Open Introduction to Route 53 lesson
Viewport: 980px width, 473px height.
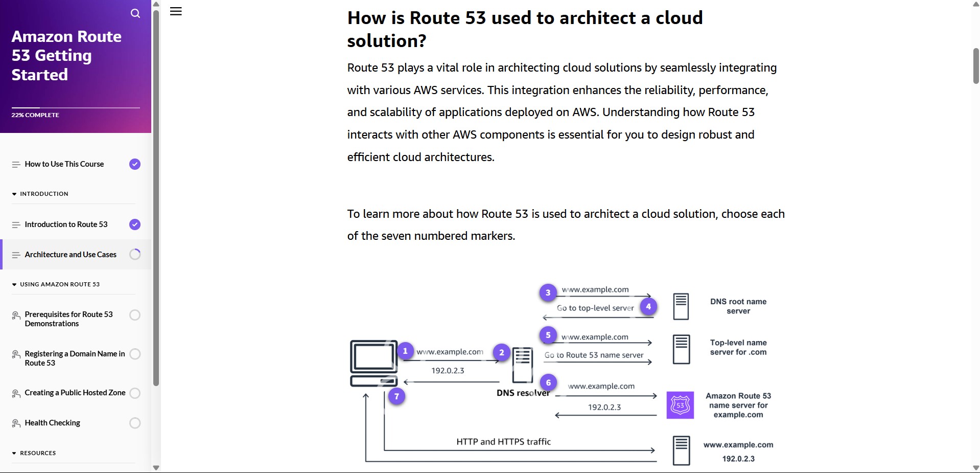[x=66, y=224]
